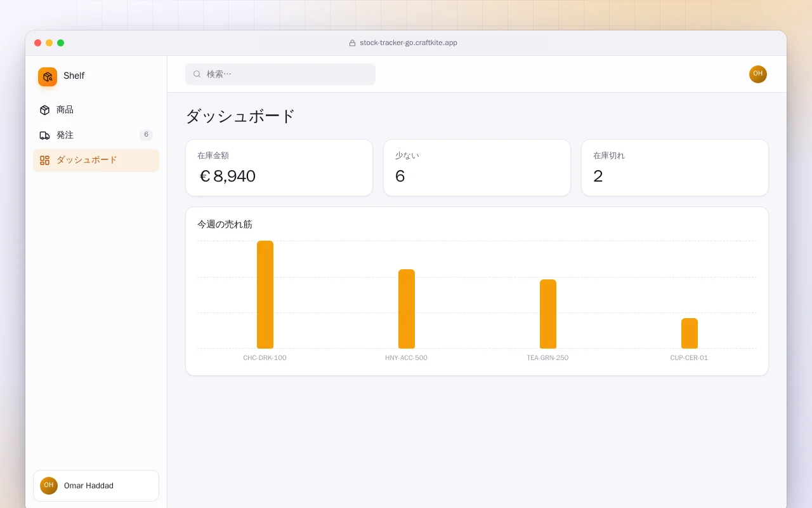Open the Omar Haddad account card
Image resolution: width=812 pixels, height=508 pixels.
[96, 486]
